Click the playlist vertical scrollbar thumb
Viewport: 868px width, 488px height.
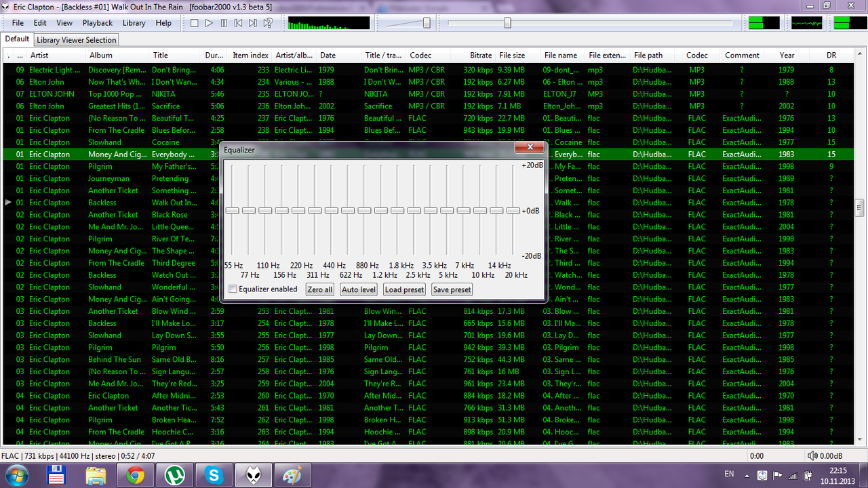861,207
